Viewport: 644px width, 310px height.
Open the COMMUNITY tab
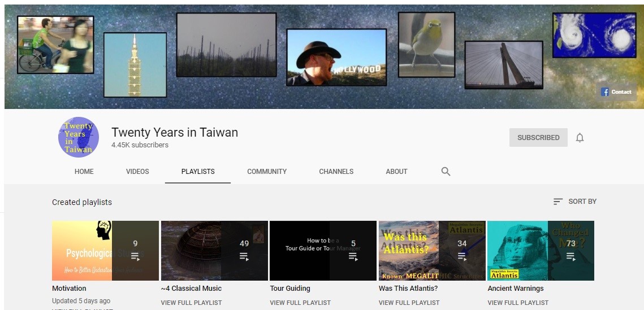pyautogui.click(x=266, y=172)
